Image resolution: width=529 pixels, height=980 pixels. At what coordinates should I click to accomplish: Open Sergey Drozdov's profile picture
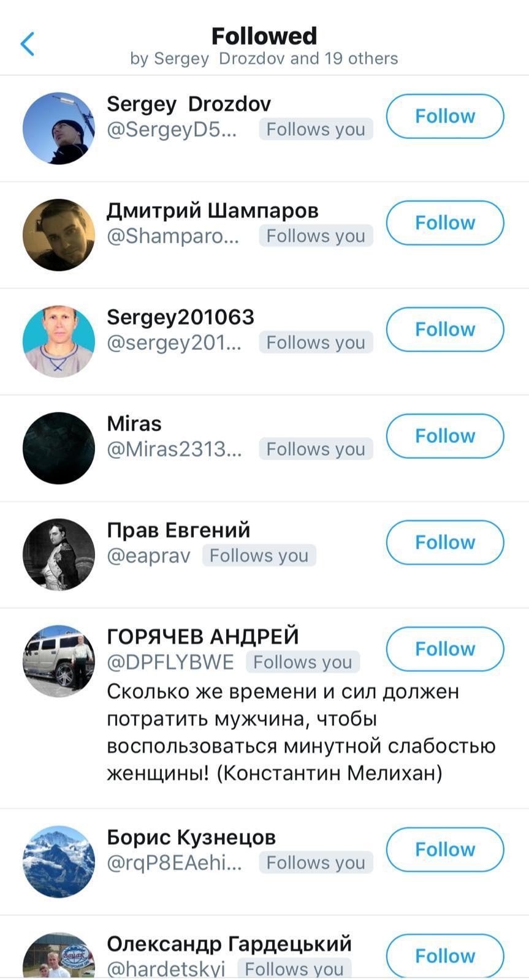pyautogui.click(x=59, y=129)
